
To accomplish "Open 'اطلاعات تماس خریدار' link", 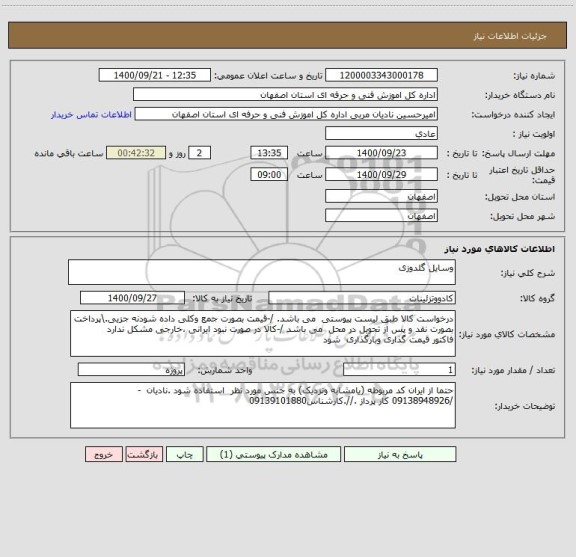I will [91, 115].
